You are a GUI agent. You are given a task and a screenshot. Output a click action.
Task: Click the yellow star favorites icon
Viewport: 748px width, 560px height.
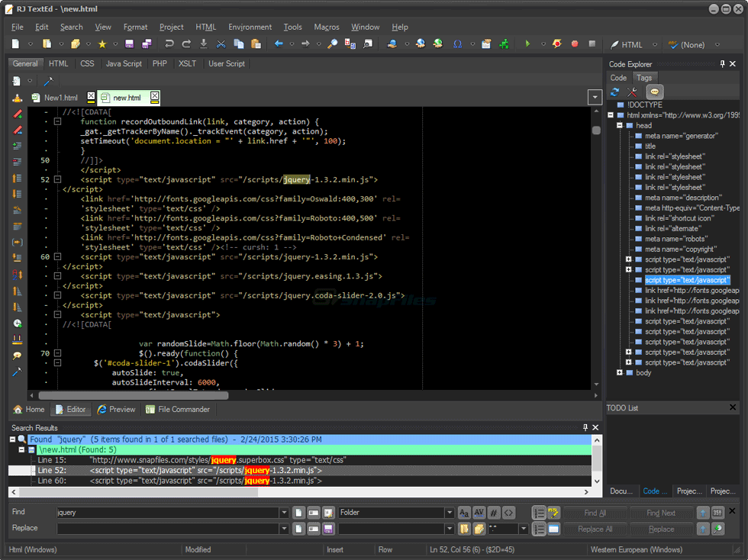[102, 44]
